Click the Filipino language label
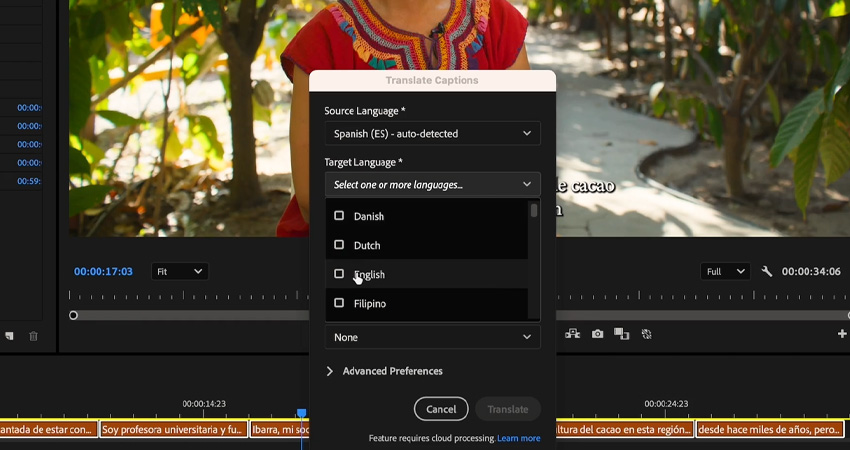Image resolution: width=850 pixels, height=450 pixels. [370, 304]
